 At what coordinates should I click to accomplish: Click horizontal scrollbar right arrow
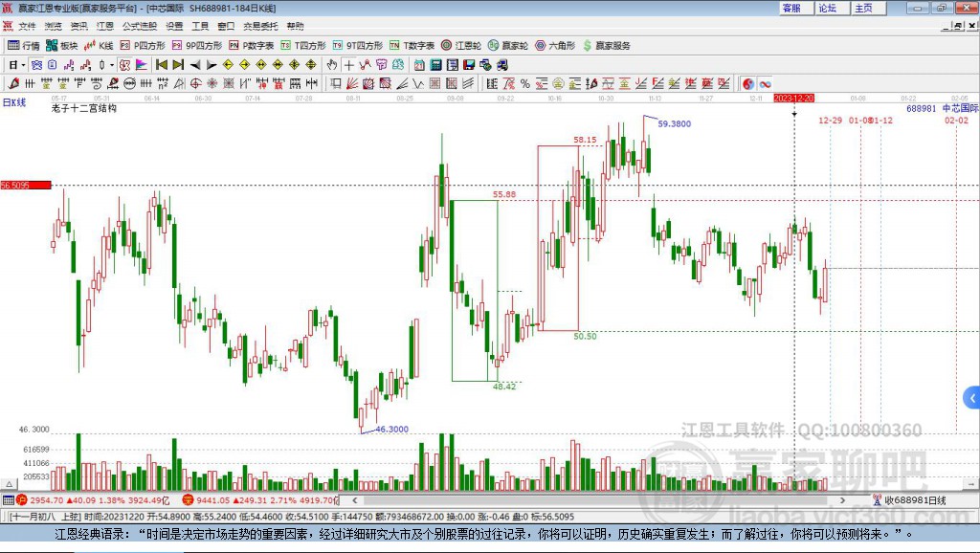click(842, 499)
